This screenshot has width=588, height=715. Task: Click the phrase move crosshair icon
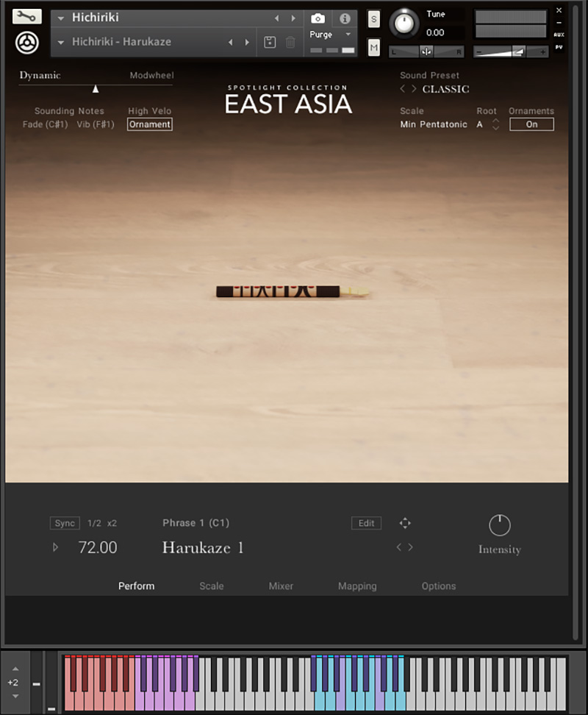(x=405, y=523)
